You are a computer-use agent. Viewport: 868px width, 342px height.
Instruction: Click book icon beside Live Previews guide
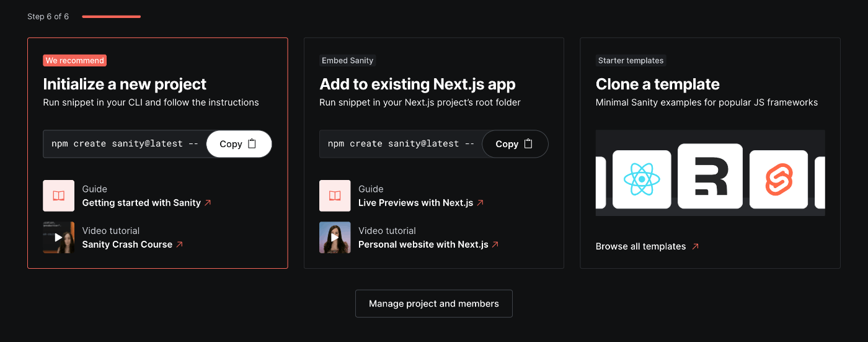(x=335, y=196)
